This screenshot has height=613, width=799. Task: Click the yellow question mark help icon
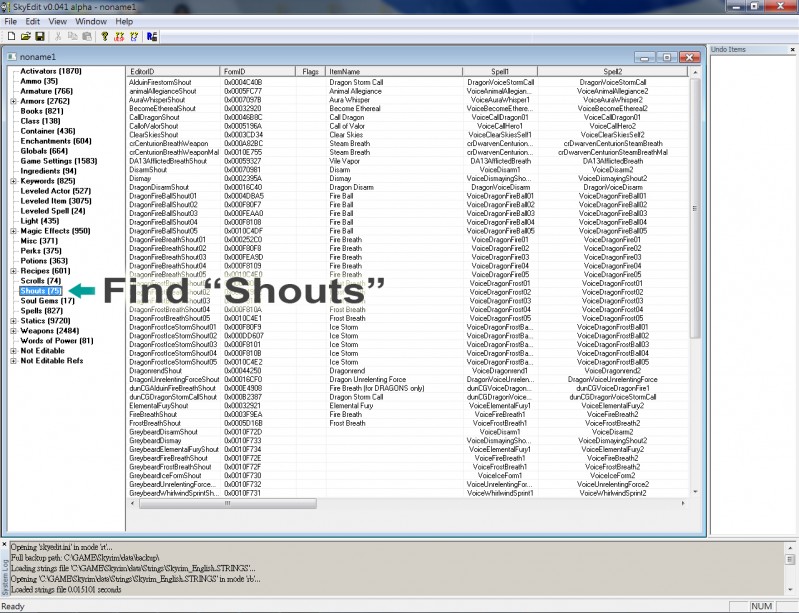point(105,36)
